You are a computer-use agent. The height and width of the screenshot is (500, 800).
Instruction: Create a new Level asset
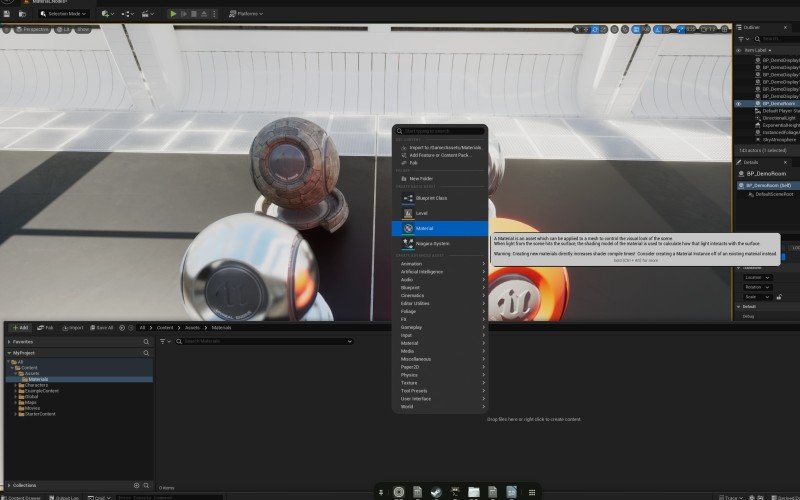pos(440,213)
